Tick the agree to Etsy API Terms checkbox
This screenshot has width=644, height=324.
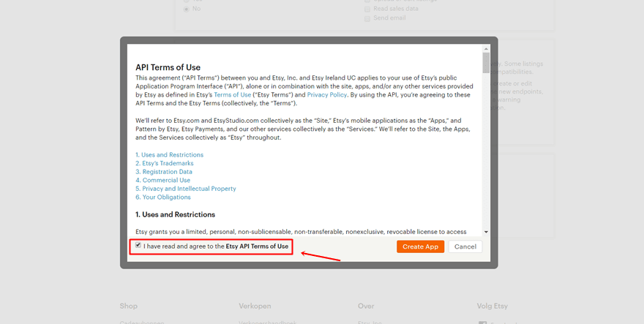[x=138, y=246]
